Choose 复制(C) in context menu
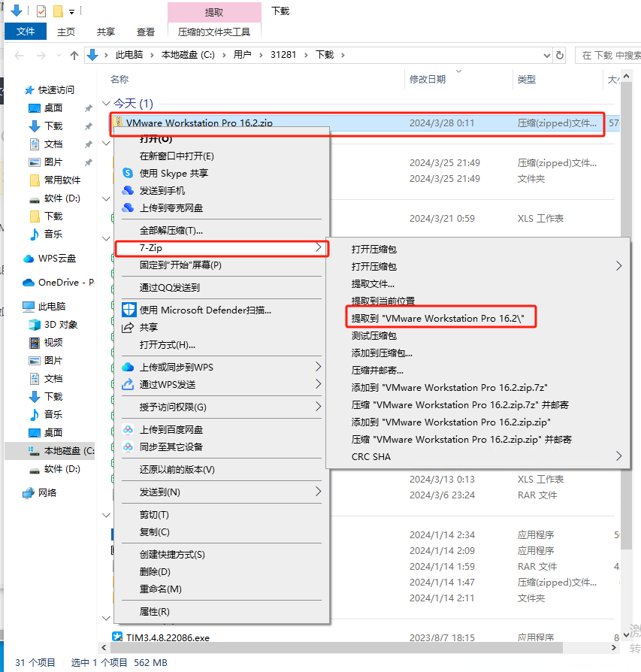 154,532
